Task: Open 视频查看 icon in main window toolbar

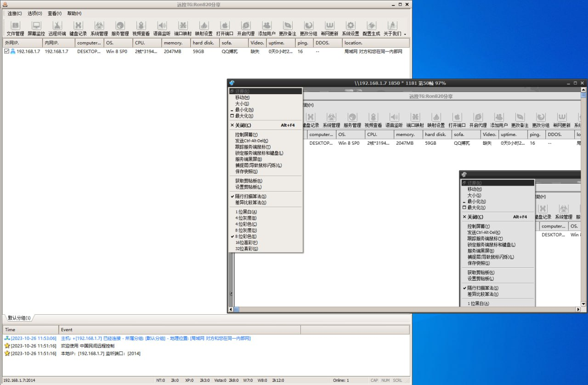Action: [x=141, y=28]
